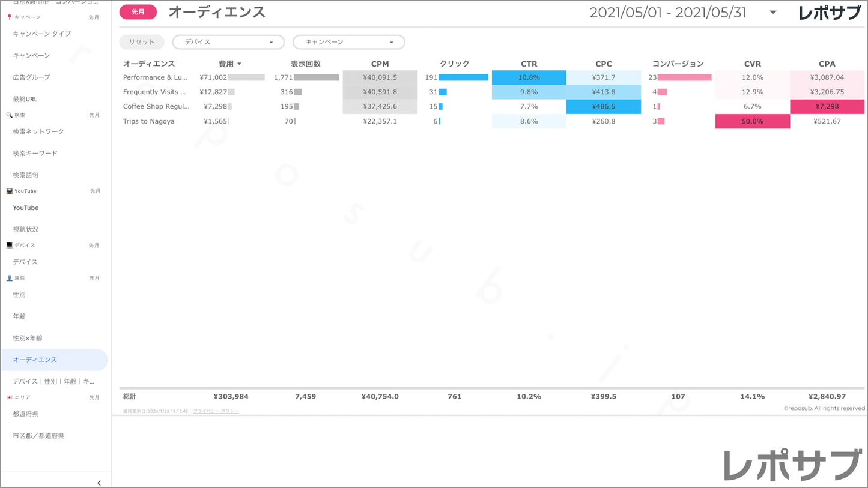The height and width of the screenshot is (488, 868).
Task: Open the デバイス filter dropdown
Action: tap(228, 42)
